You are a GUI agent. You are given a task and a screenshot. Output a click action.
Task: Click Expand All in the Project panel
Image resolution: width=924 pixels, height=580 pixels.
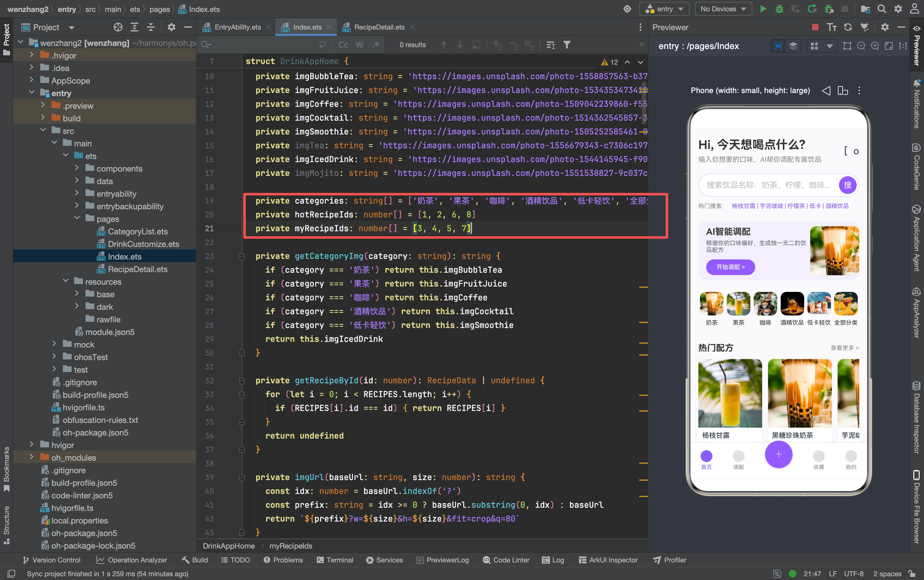[x=134, y=27]
